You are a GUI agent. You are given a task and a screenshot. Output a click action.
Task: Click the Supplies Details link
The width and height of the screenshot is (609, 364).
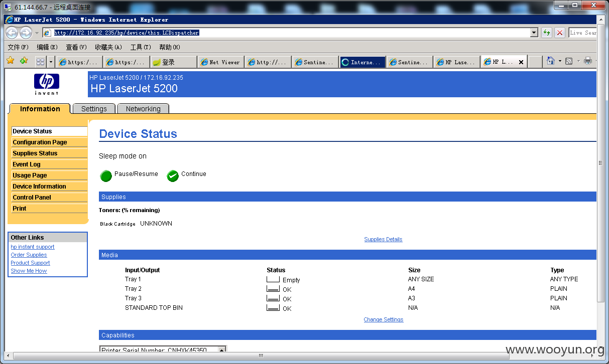[383, 239]
